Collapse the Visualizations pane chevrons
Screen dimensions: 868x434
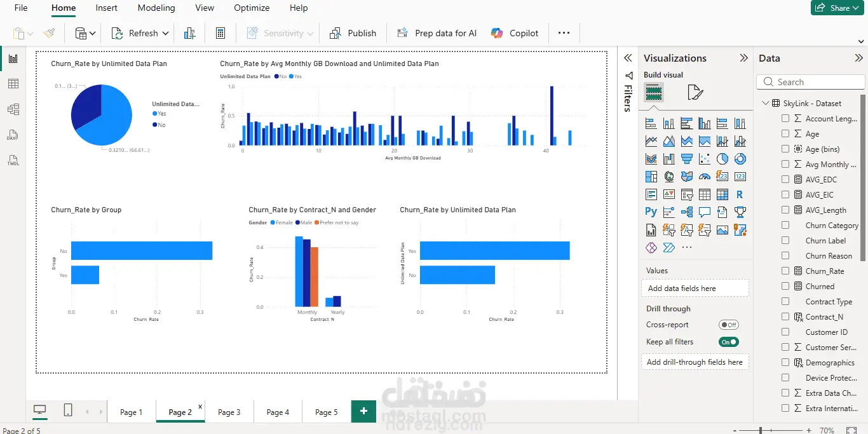click(743, 58)
